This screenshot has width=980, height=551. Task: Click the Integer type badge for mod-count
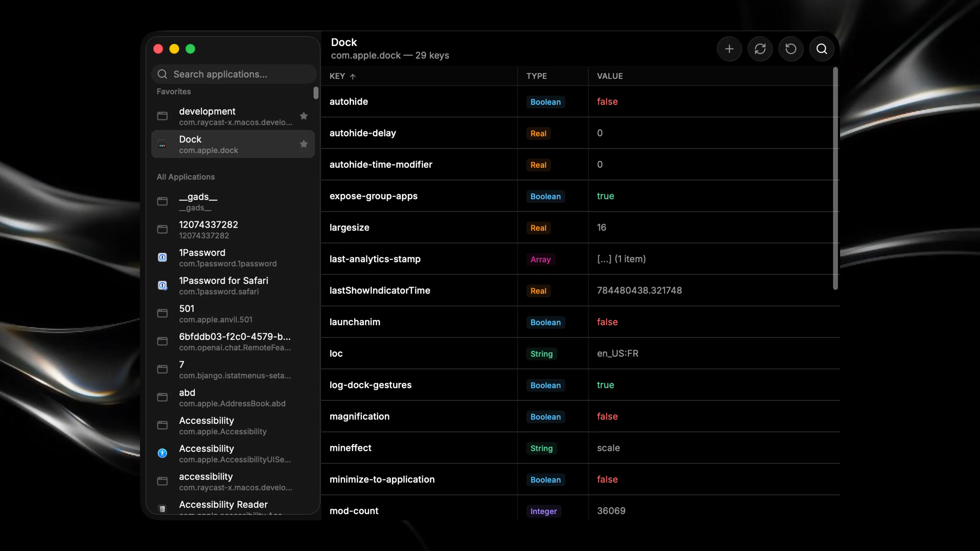(x=544, y=511)
